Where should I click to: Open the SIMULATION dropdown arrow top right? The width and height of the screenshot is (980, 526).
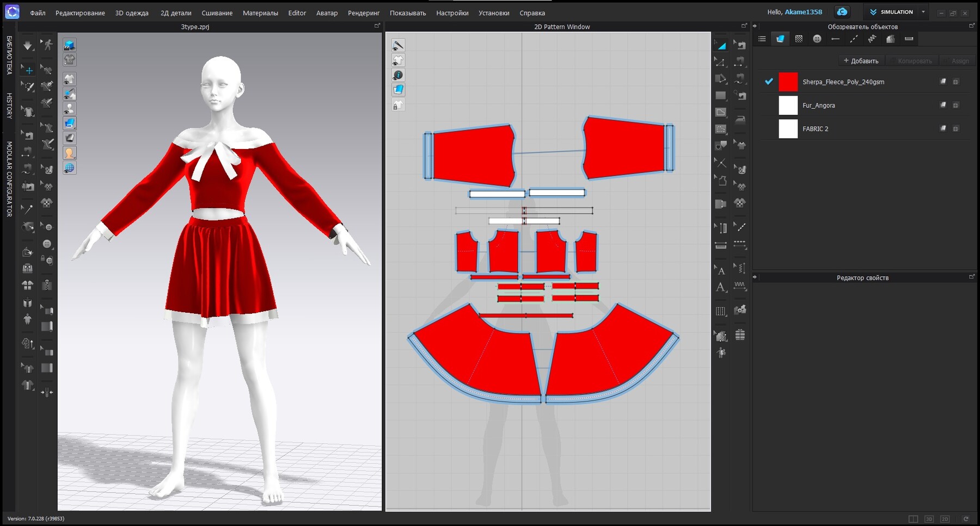pyautogui.click(x=923, y=11)
